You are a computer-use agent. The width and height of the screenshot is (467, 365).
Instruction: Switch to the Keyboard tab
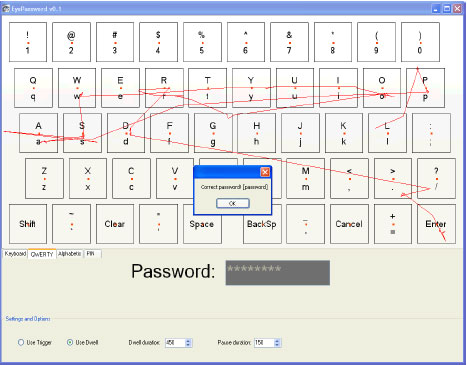[15, 254]
